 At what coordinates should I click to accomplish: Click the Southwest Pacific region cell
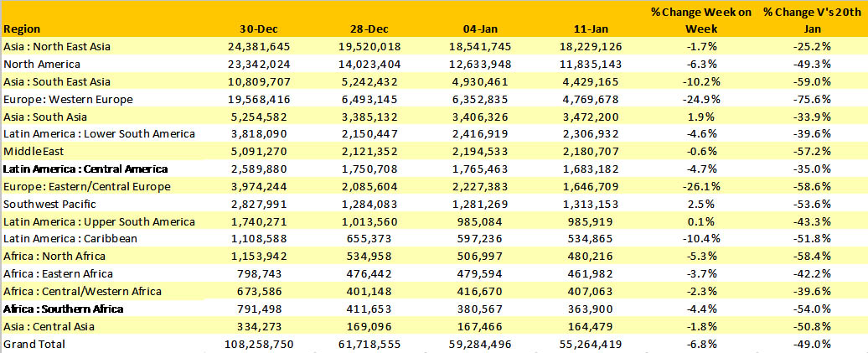click(49, 204)
